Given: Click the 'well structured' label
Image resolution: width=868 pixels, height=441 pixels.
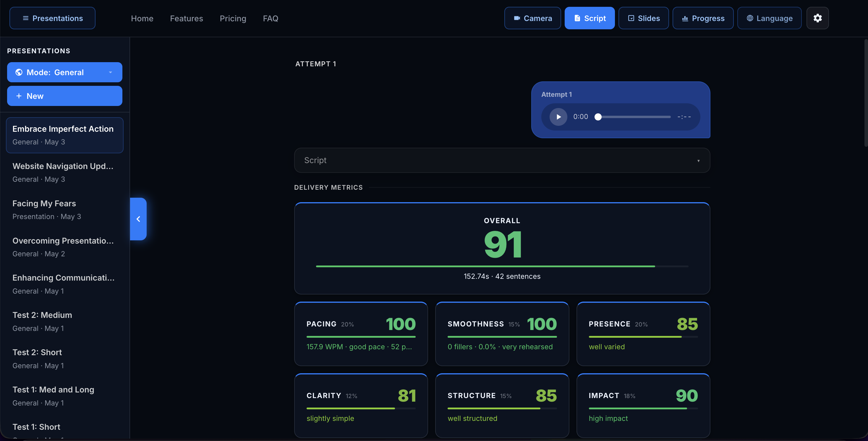Looking at the screenshot, I should coord(472,419).
